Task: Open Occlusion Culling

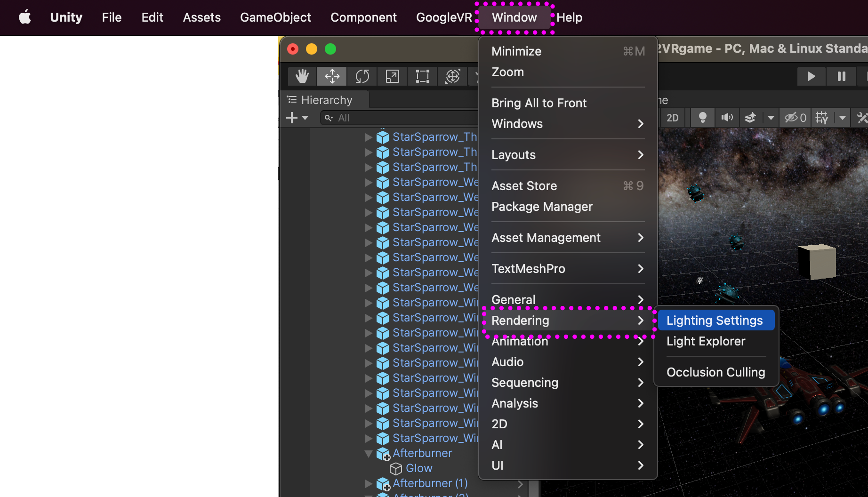Action: (716, 372)
